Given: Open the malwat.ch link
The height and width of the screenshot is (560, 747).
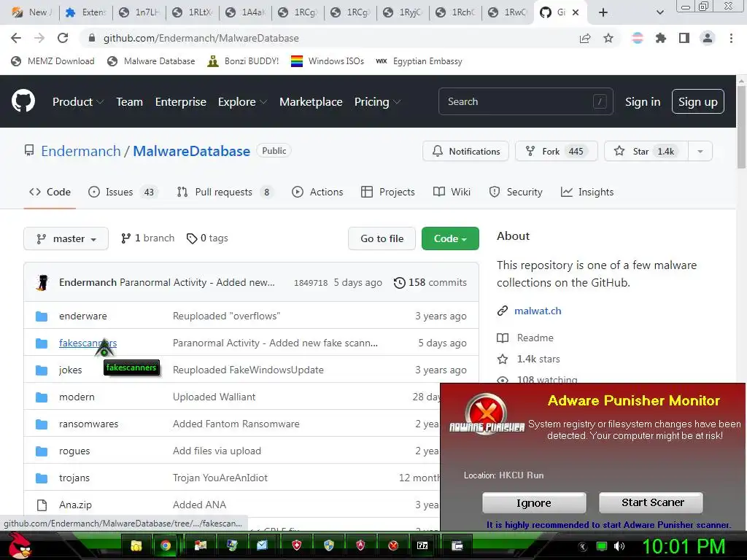Looking at the screenshot, I should point(538,311).
